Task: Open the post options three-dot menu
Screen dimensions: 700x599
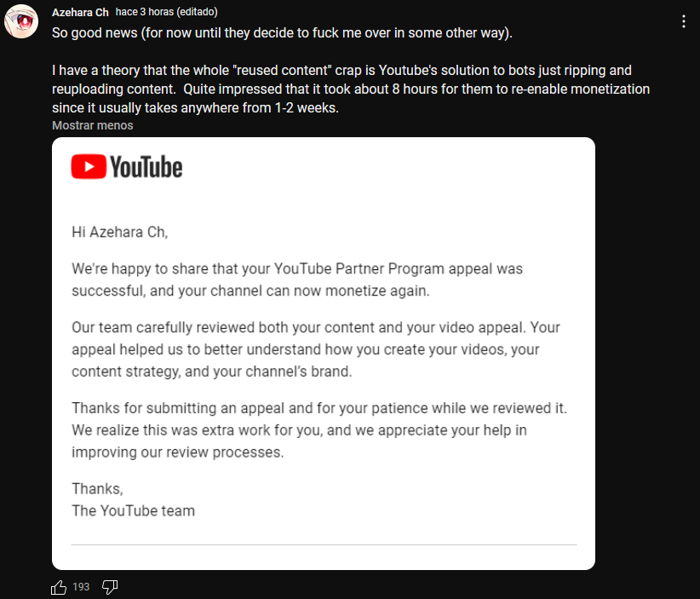Action: pyautogui.click(x=684, y=21)
